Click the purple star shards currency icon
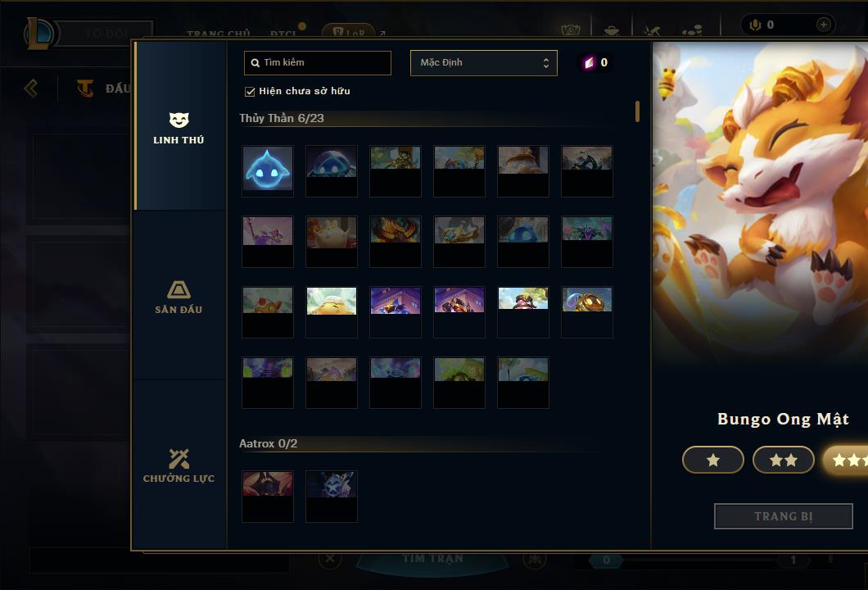The height and width of the screenshot is (590, 868). pyautogui.click(x=589, y=62)
